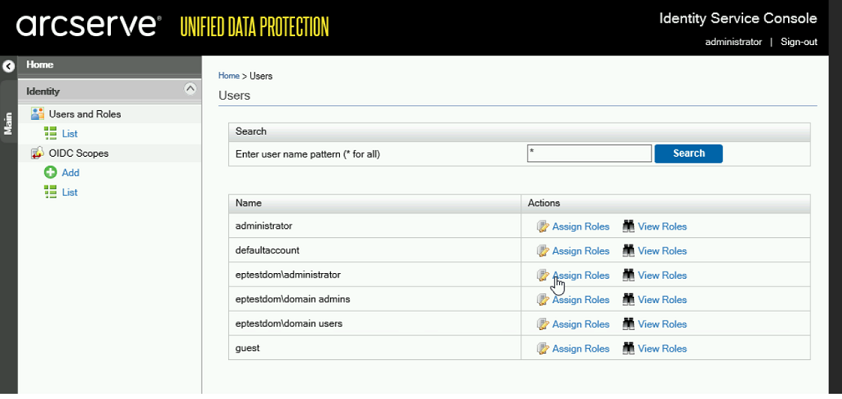Image resolution: width=842 pixels, height=399 pixels.
Task: Open the List link under Users and Roles
Action: tap(70, 134)
